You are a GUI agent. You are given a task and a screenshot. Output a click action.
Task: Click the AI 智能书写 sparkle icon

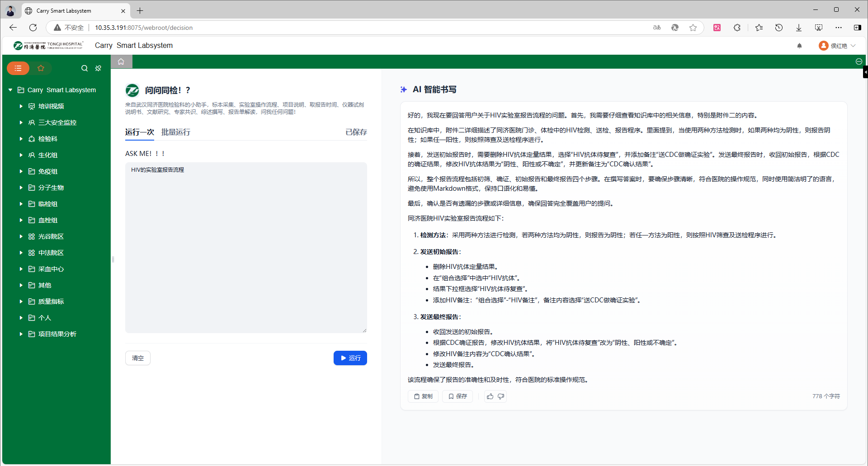403,89
